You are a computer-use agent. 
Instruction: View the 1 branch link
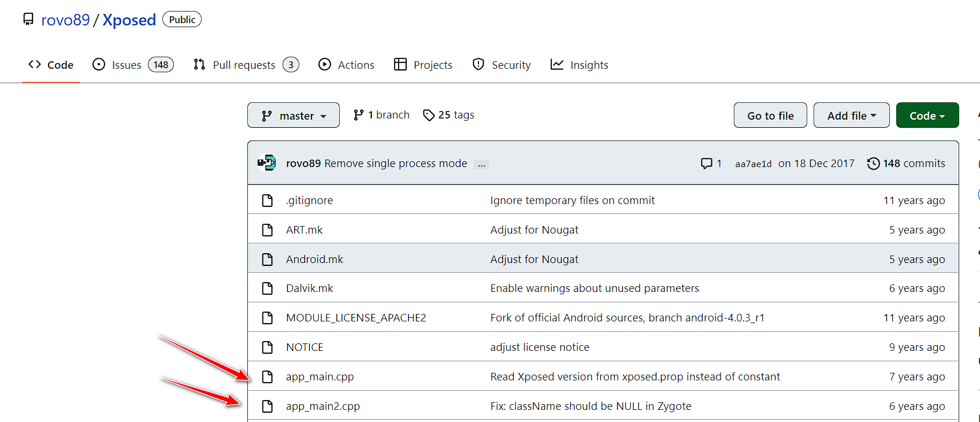click(x=381, y=115)
